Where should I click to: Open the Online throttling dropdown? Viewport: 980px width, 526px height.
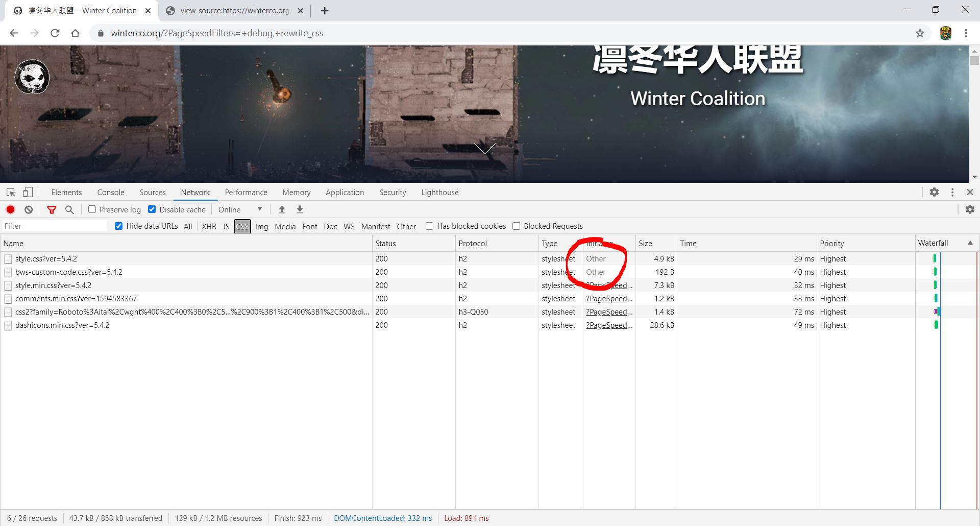pyautogui.click(x=240, y=209)
